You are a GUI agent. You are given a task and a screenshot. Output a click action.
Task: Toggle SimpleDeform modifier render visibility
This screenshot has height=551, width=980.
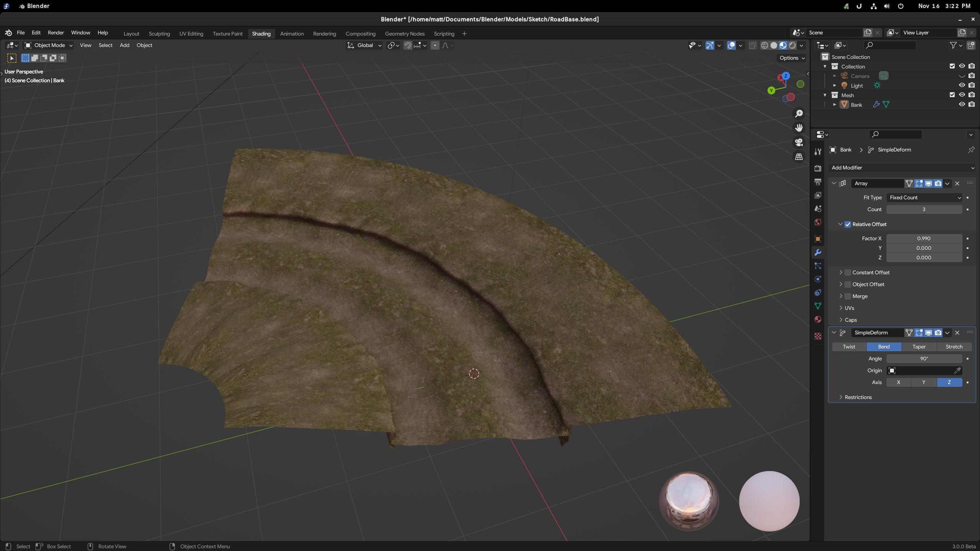pyautogui.click(x=938, y=333)
